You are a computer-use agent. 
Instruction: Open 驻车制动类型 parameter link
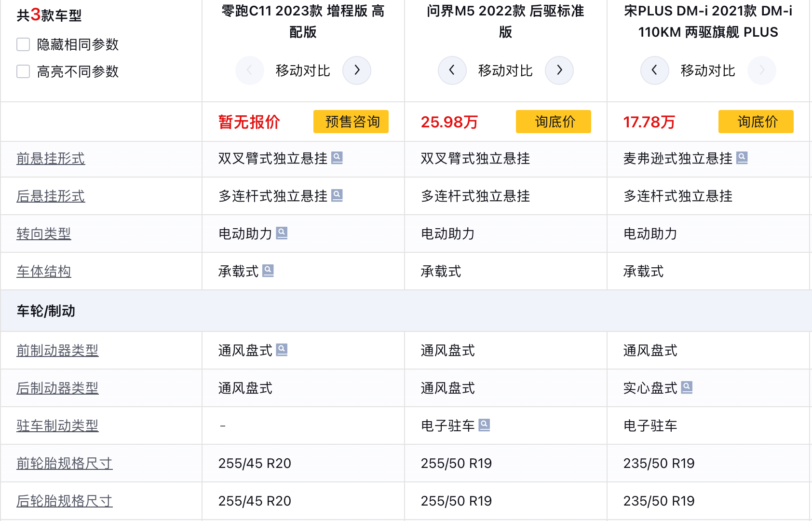(x=57, y=426)
